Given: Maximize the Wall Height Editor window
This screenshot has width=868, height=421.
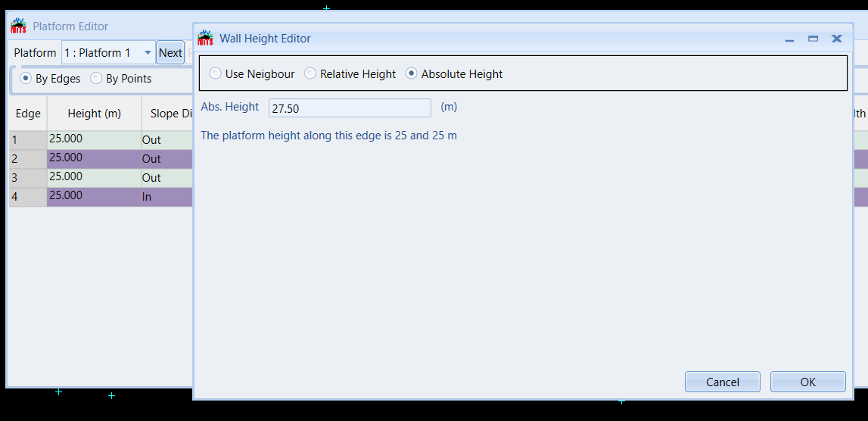Looking at the screenshot, I should pos(814,39).
